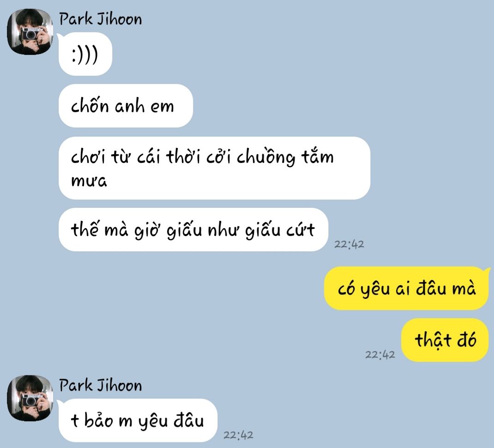Select the "chốn anh em" message bubble
The image size is (494, 448).
tap(126, 106)
